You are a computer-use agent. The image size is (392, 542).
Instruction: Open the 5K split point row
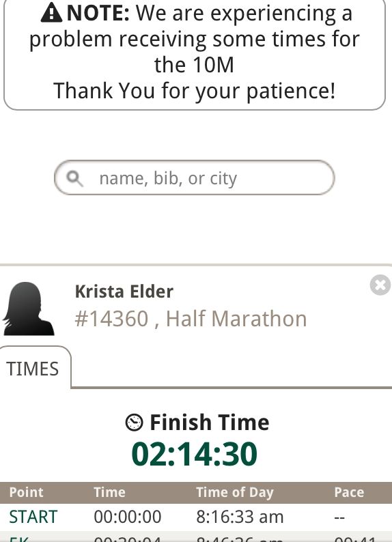tap(196, 537)
